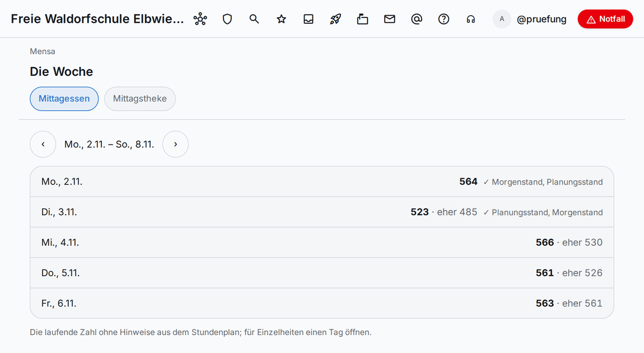Click the 'eher 526' estimate
644x353 pixels.
click(582, 273)
